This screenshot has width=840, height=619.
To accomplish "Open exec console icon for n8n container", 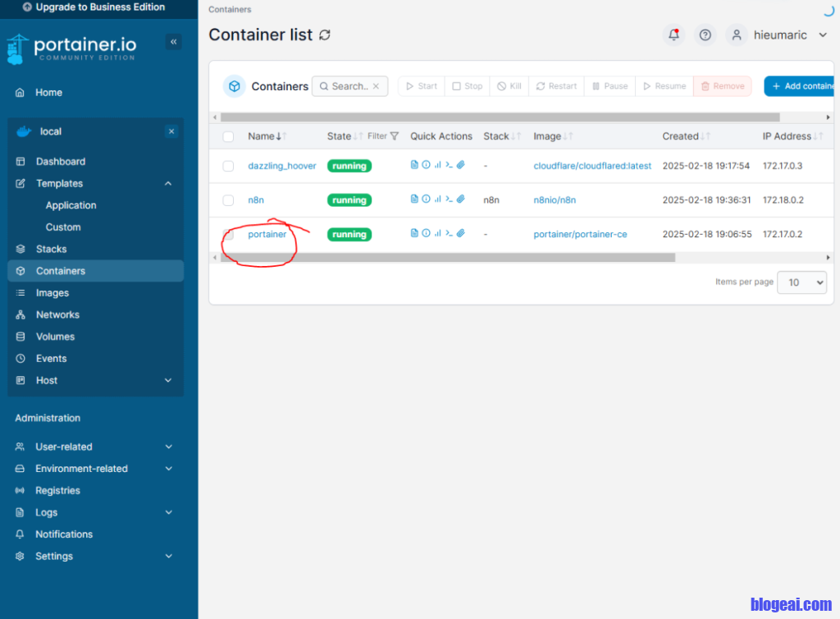I will (449, 199).
